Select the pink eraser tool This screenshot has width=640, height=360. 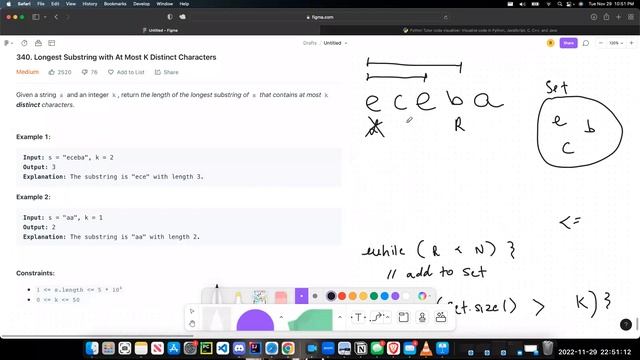281,297
